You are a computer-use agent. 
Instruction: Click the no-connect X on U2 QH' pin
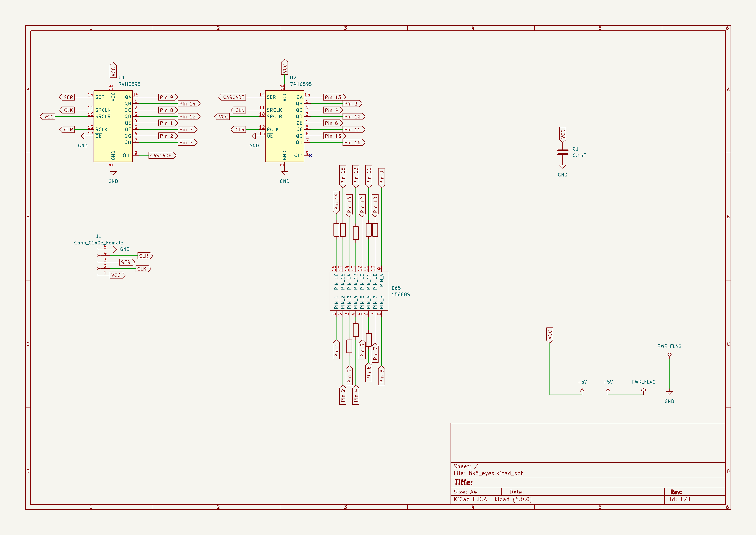pos(310,156)
